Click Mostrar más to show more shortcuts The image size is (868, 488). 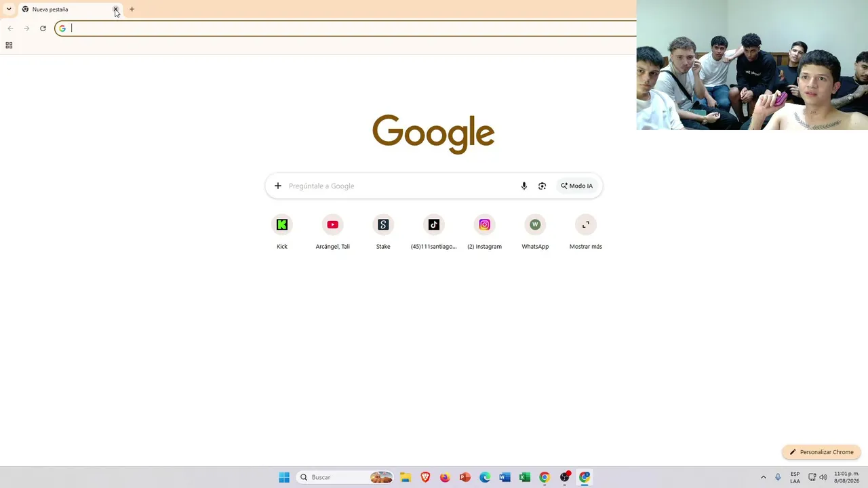click(x=586, y=232)
